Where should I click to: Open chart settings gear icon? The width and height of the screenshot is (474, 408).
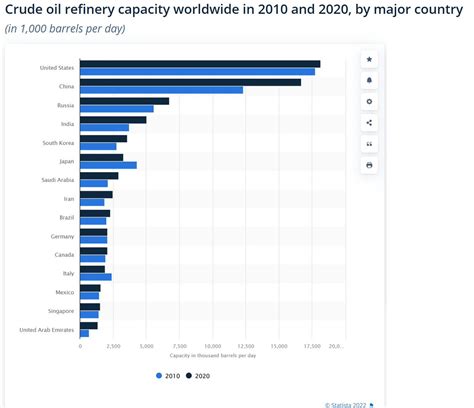point(369,102)
